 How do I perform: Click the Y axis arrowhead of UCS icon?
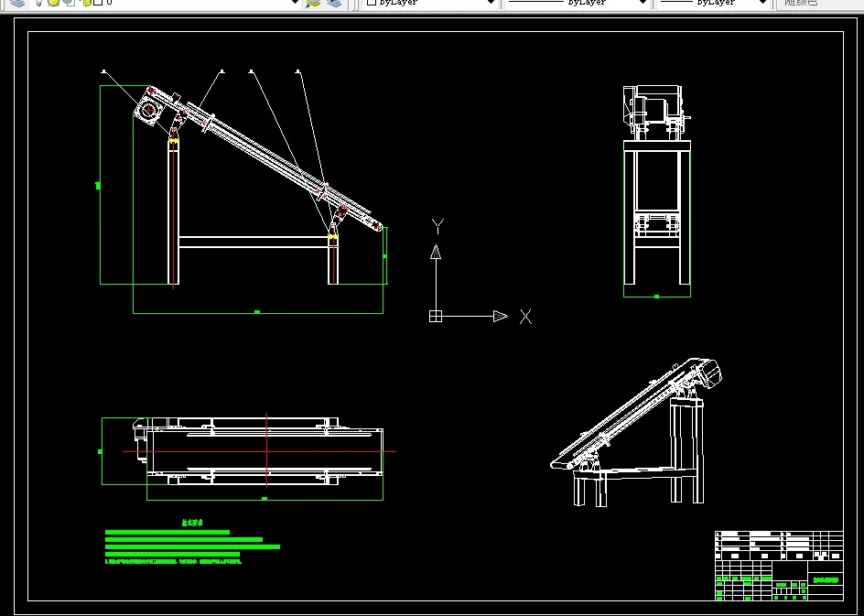(436, 253)
